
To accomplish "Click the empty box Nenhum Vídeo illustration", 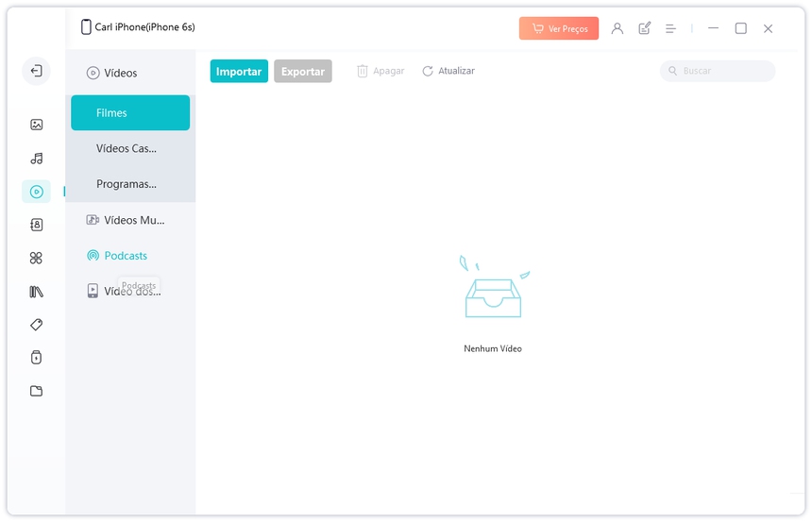I will tap(494, 287).
